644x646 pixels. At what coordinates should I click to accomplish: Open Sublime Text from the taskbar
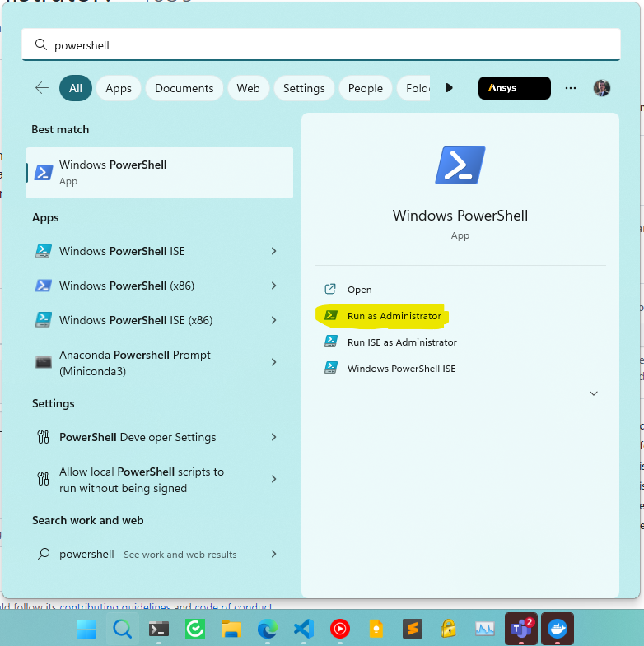click(413, 629)
